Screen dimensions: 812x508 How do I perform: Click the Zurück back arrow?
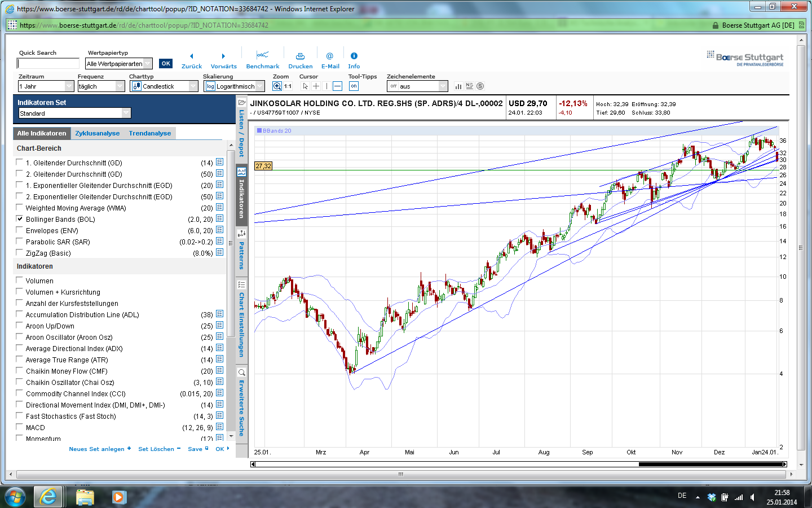point(192,56)
